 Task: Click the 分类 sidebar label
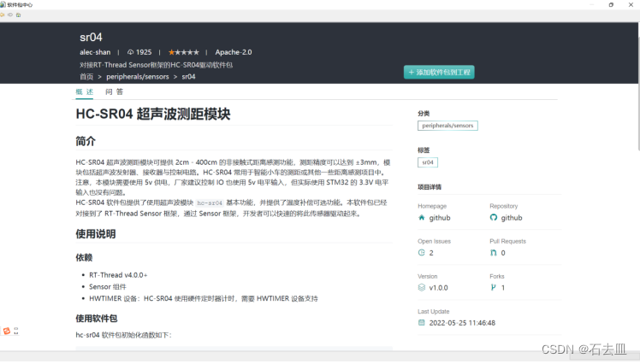pos(424,114)
